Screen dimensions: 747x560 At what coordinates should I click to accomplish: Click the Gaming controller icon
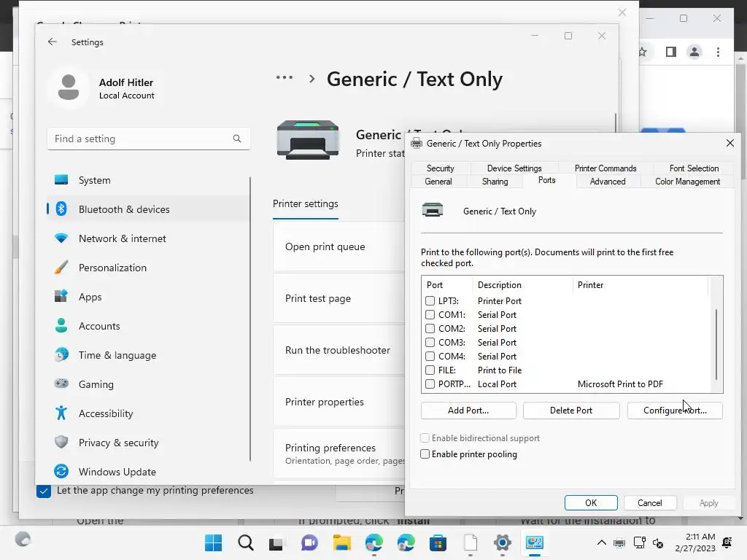point(61,384)
